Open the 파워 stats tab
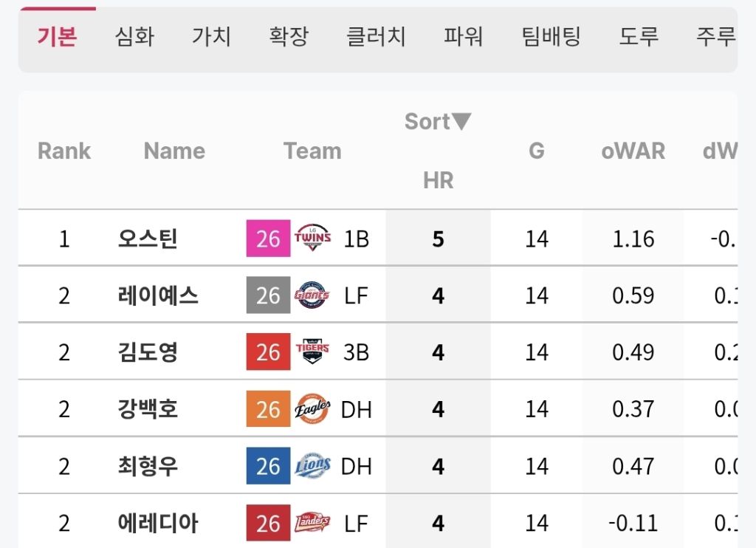The image size is (756, 548). tap(464, 36)
